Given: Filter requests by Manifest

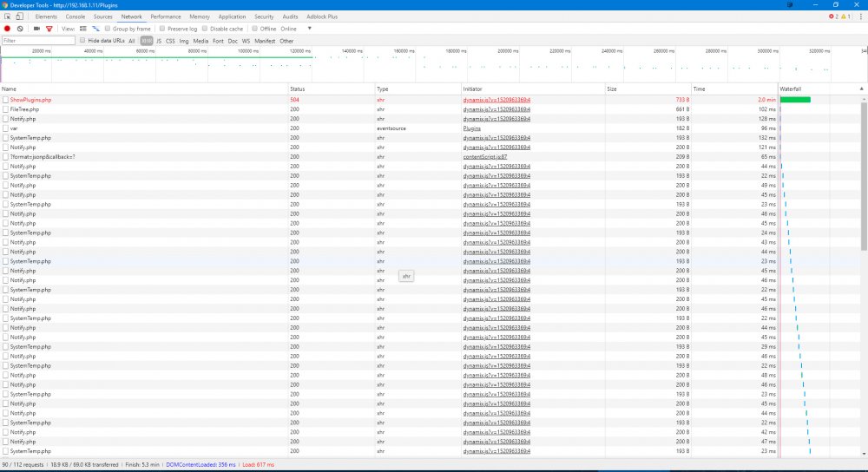Looking at the screenshot, I should [265, 41].
